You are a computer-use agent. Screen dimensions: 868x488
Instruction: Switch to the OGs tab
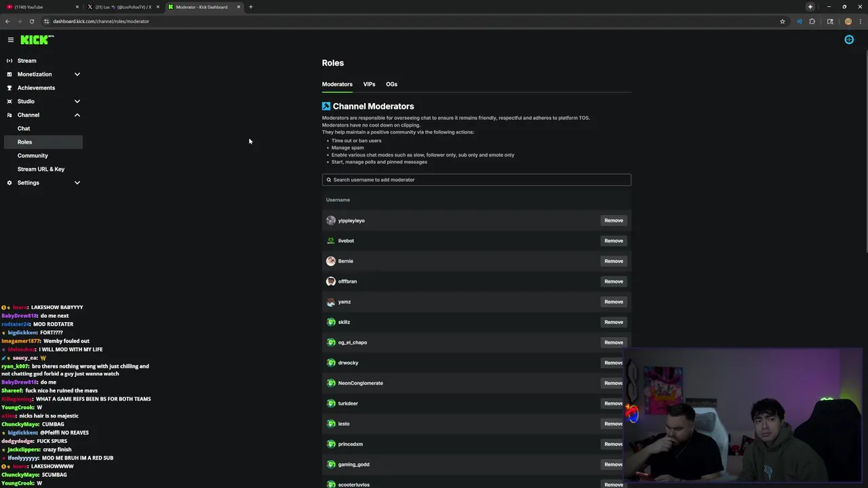(391, 84)
